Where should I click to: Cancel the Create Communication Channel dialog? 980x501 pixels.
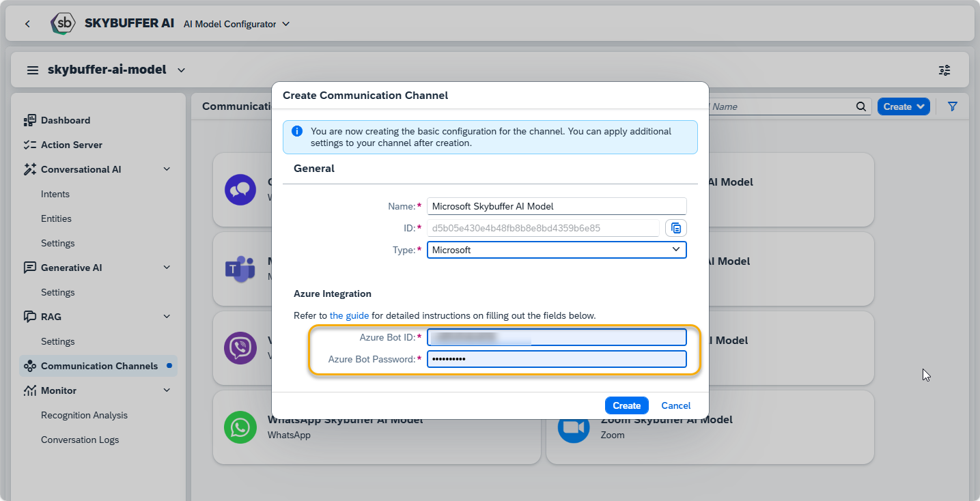click(676, 405)
